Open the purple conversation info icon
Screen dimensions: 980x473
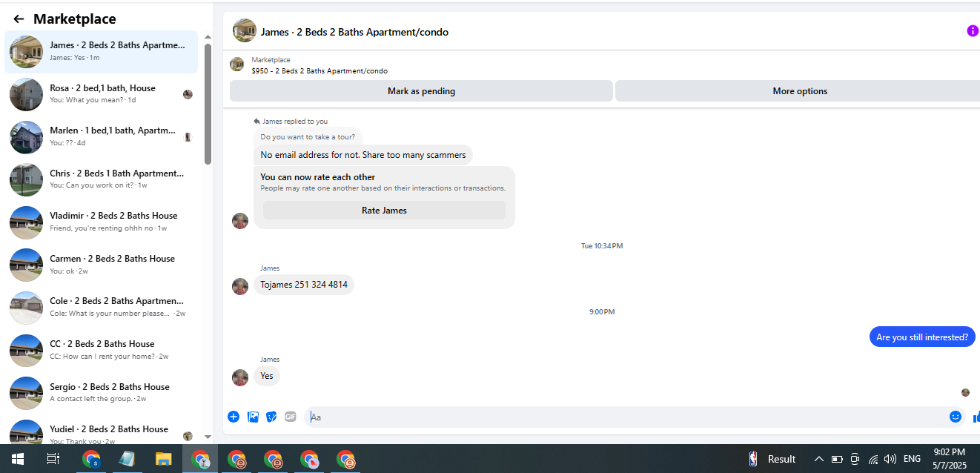pos(973,30)
